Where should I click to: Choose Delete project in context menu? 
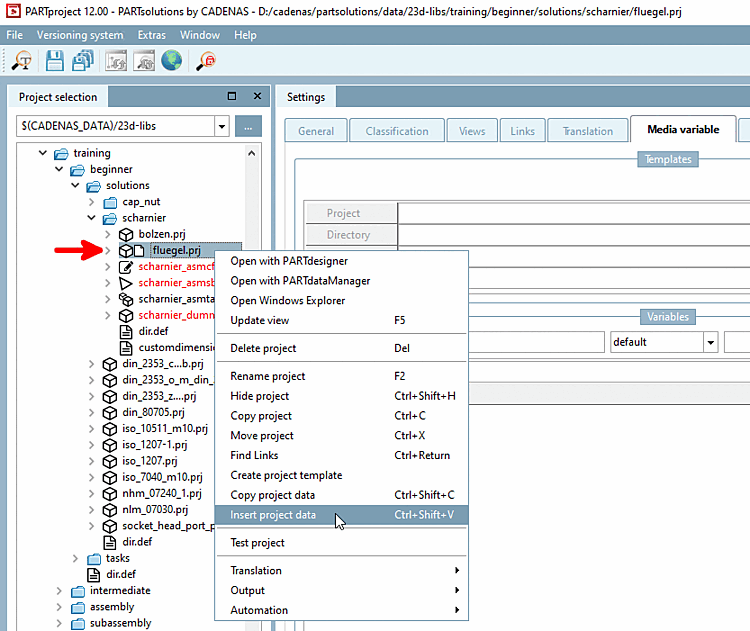tap(342, 348)
